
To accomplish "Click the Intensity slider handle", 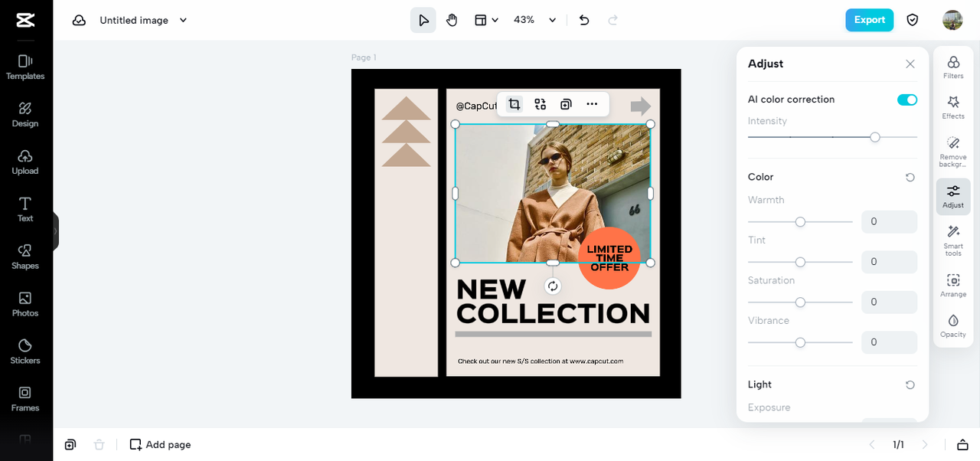I will tap(875, 137).
